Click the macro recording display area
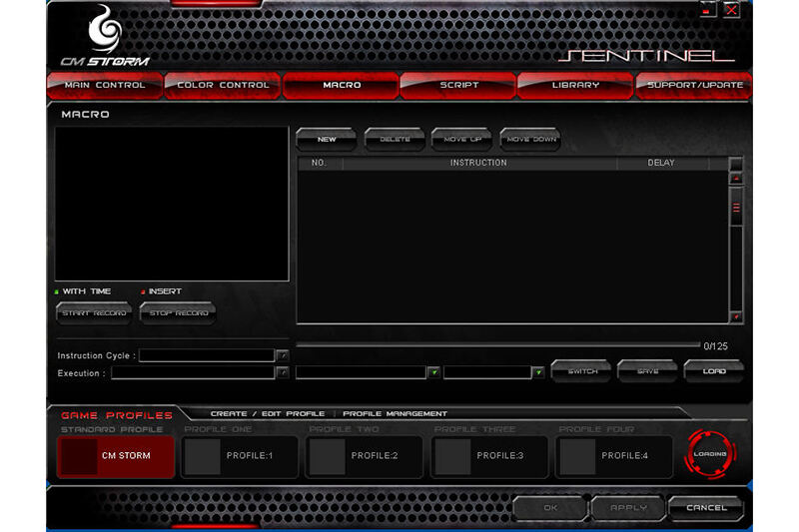 [172, 204]
